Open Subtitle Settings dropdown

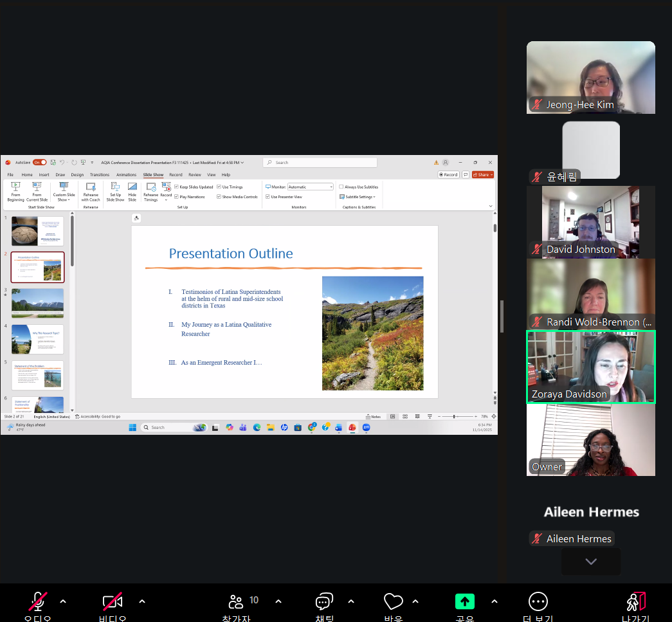[x=358, y=197]
